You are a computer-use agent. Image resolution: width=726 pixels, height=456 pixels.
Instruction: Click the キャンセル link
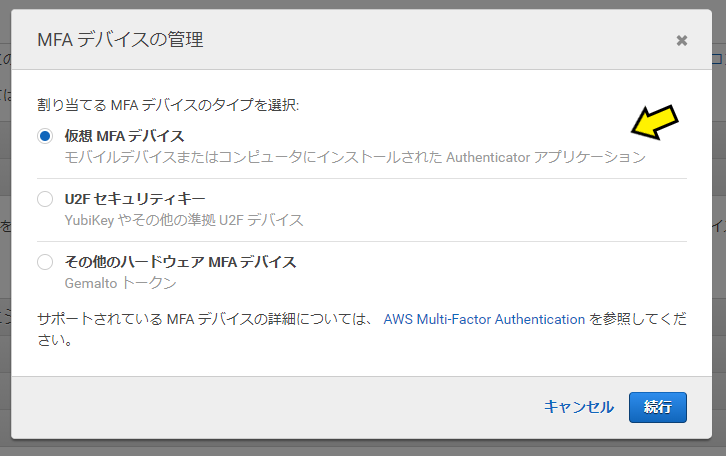tap(579, 407)
